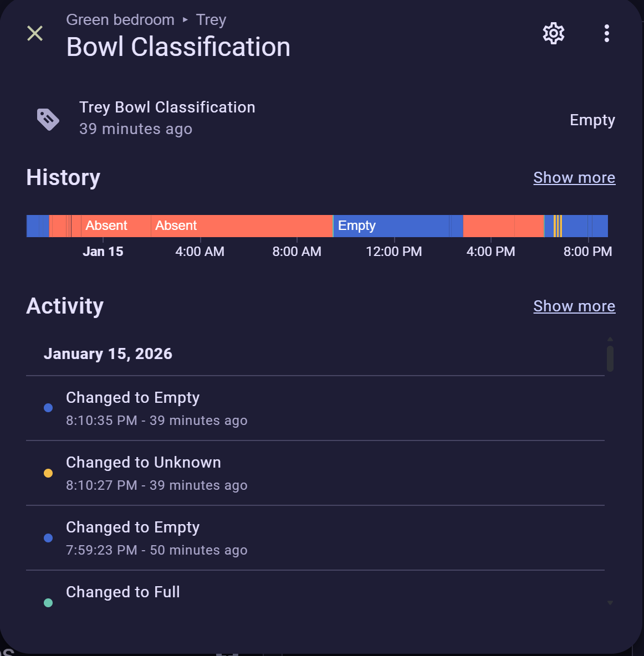The image size is (644, 656).
Task: Click the Trey Bowl Classification tag icon
Action: coord(48,119)
